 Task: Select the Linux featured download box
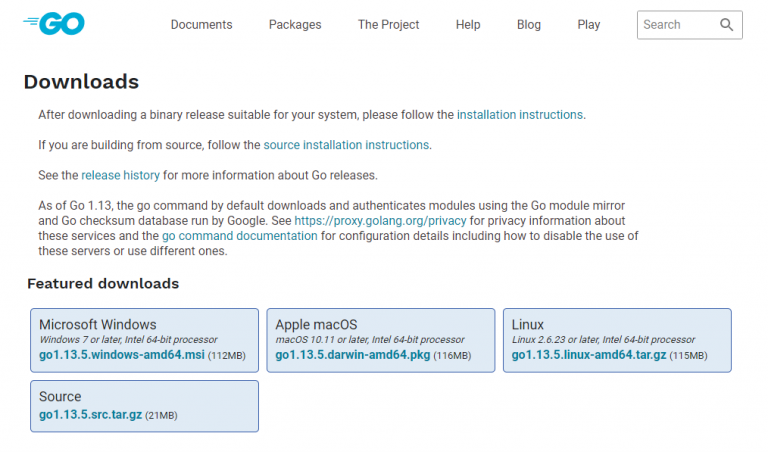(617, 340)
